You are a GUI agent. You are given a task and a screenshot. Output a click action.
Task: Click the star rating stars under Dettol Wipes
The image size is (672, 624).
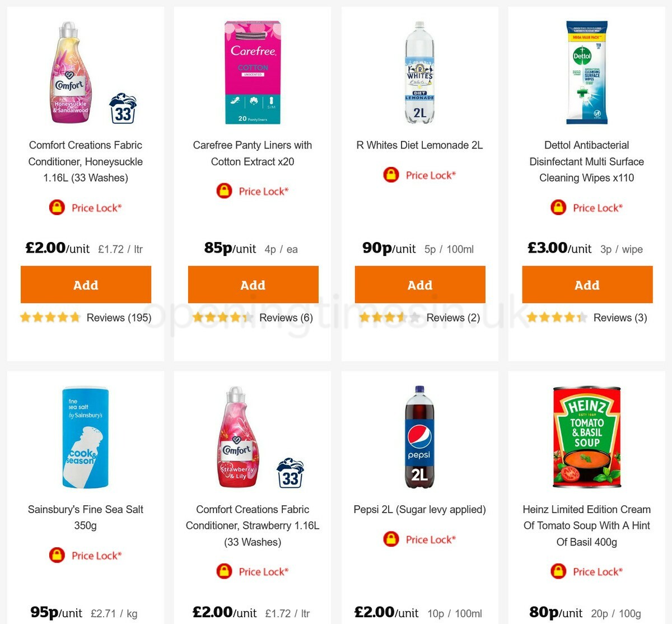pos(557,318)
